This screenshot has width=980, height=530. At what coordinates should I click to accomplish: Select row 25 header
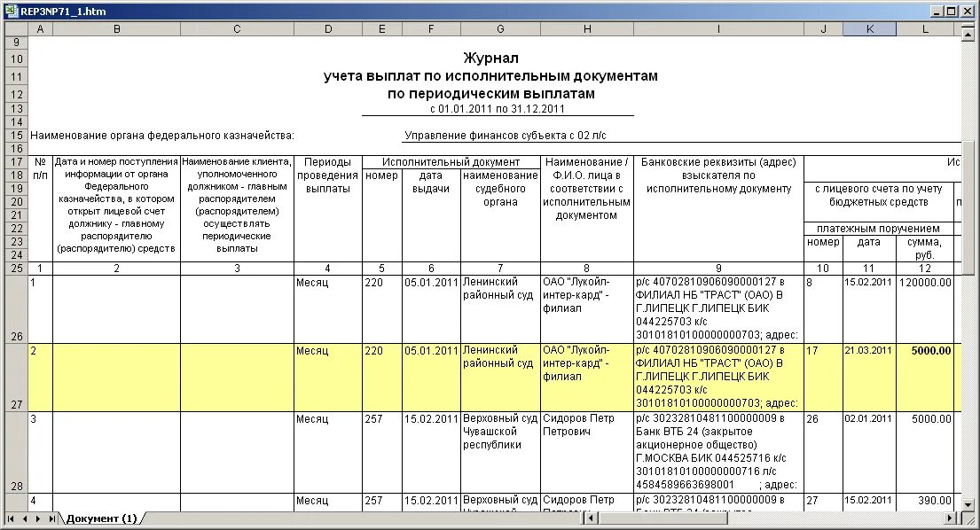pos(16,269)
